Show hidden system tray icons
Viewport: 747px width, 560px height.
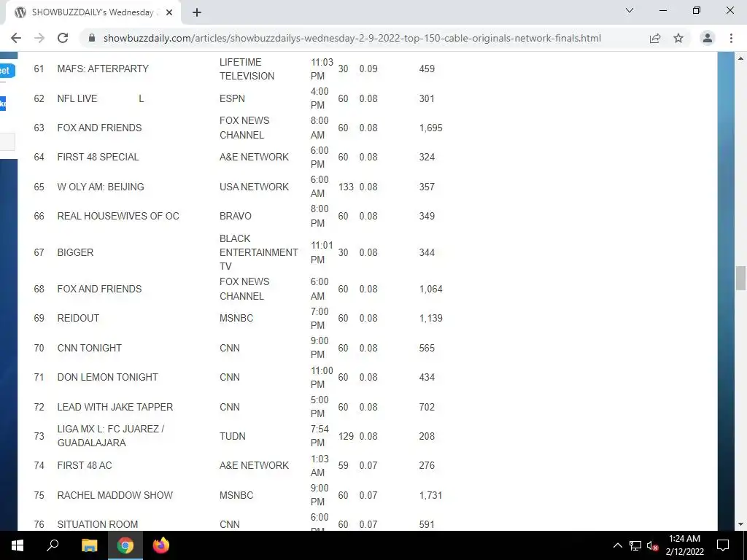click(617, 545)
